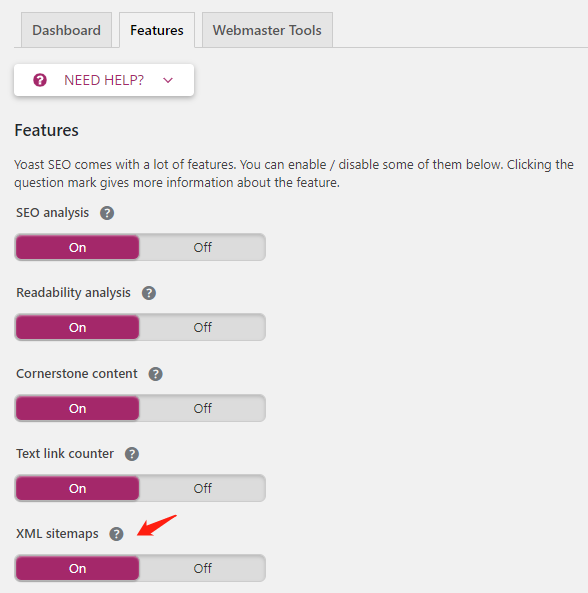Image resolution: width=588 pixels, height=593 pixels.
Task: Select On for Text link counter
Action: pyautogui.click(x=78, y=488)
